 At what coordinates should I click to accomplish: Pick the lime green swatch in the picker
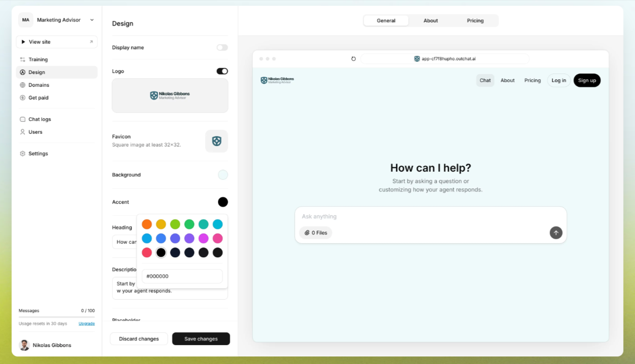pos(175,224)
